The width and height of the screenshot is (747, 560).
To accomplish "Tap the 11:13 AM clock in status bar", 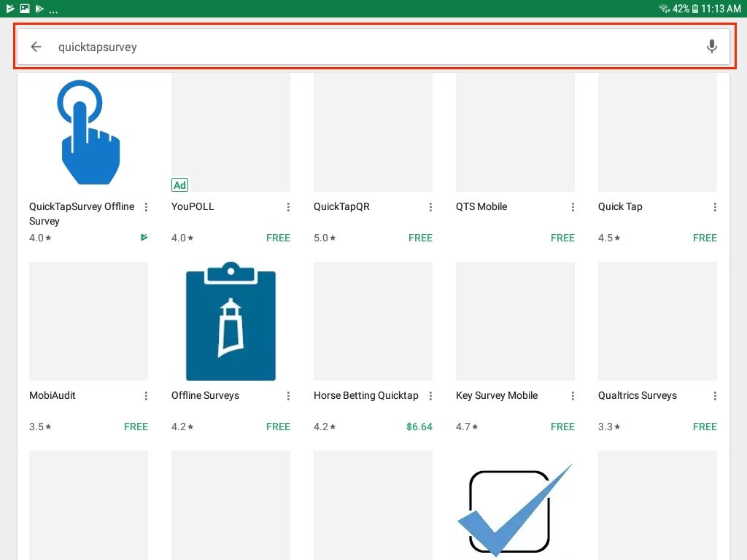I will click(721, 9).
